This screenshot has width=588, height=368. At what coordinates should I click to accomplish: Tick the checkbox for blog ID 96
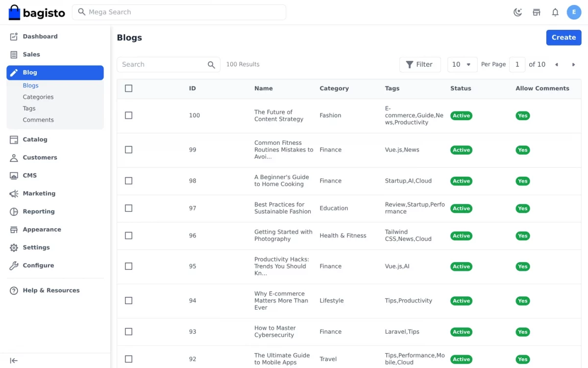(128, 236)
